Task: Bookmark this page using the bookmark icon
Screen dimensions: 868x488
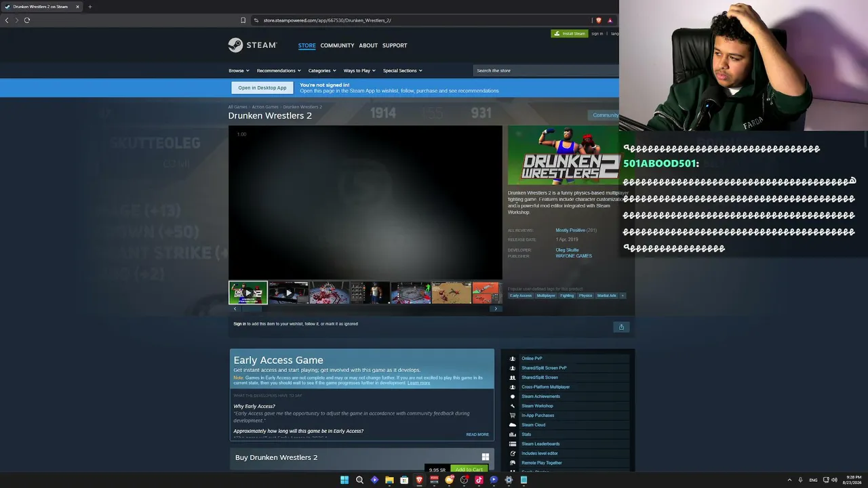Action: click(243, 20)
